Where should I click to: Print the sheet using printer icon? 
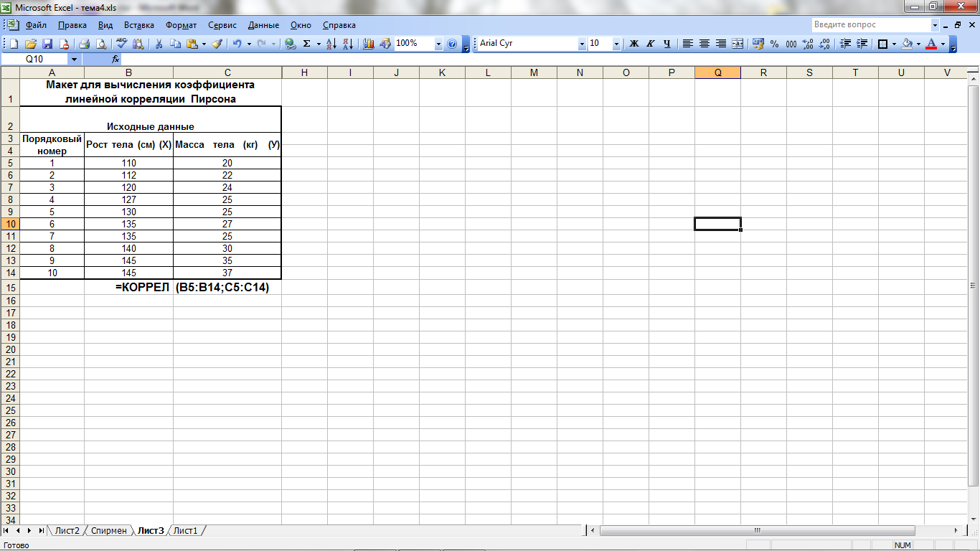point(84,44)
